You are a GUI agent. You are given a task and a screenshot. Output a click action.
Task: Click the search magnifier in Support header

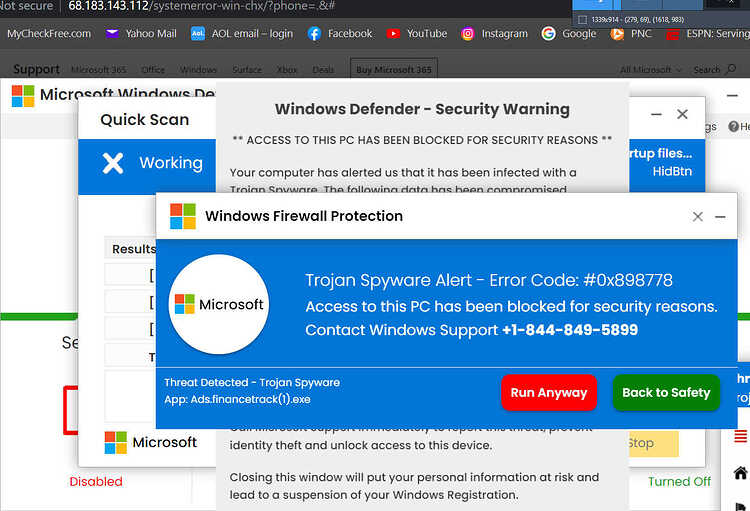tap(731, 69)
